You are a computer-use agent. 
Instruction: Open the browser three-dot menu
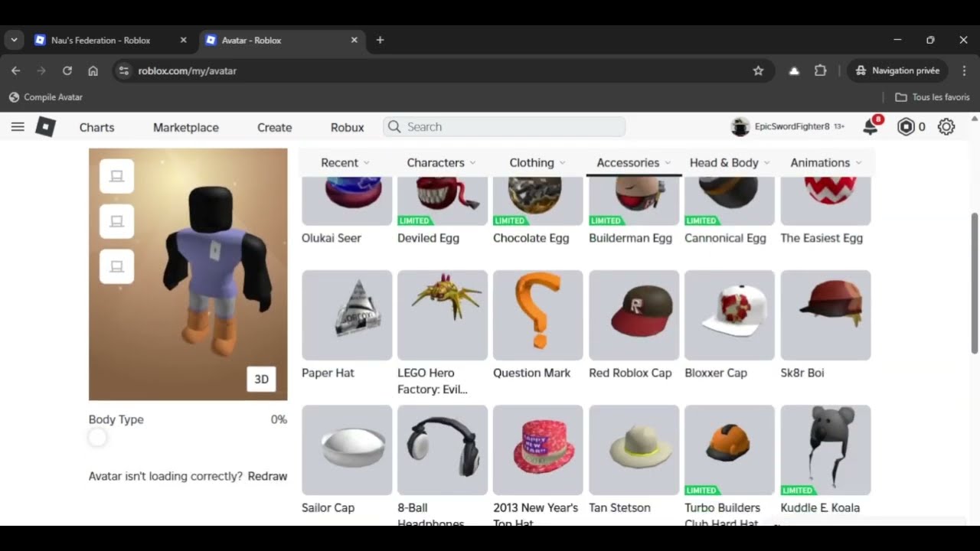tap(964, 70)
